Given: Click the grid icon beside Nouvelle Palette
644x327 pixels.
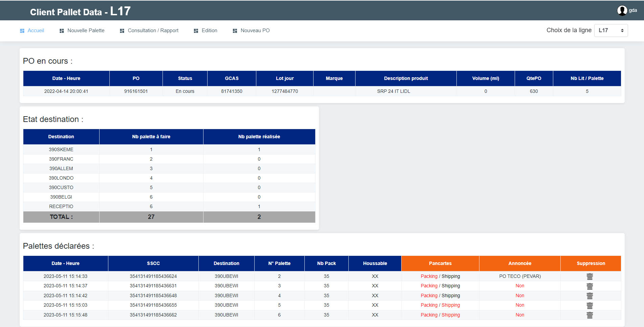Looking at the screenshot, I should (62, 31).
